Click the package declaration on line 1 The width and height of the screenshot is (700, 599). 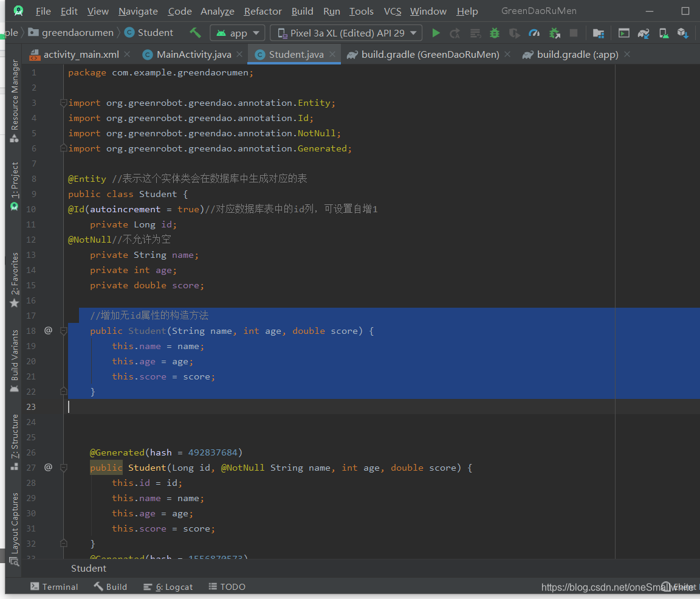click(x=160, y=72)
